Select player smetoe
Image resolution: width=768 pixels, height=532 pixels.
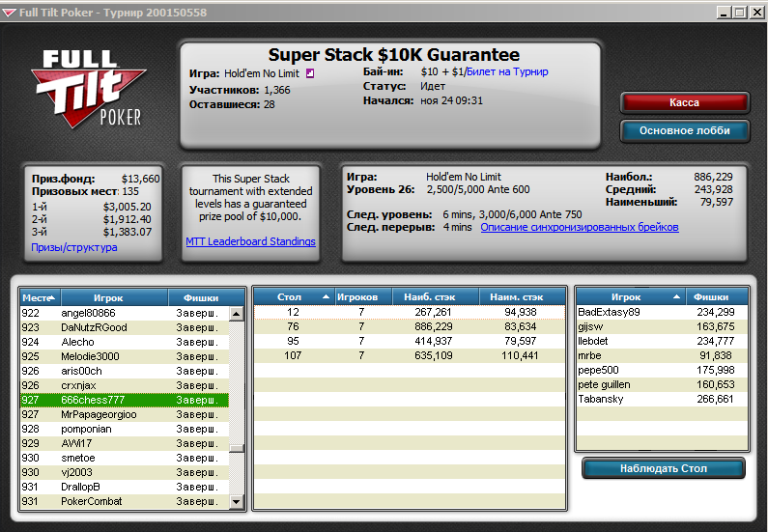tap(125, 458)
